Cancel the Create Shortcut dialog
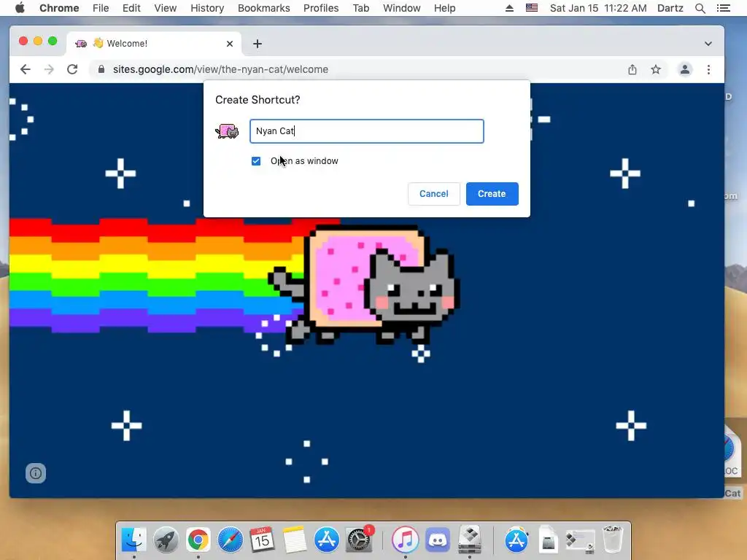 pyautogui.click(x=433, y=194)
